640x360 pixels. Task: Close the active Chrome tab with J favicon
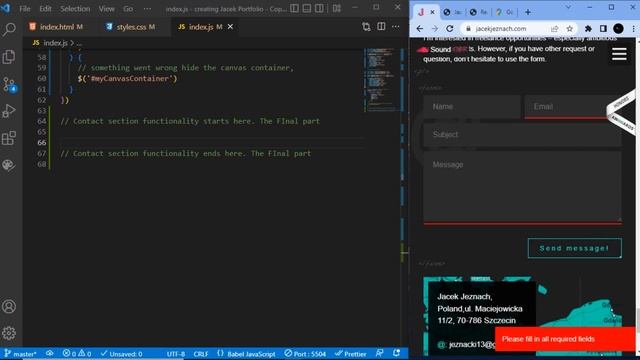pyautogui.click(x=432, y=12)
